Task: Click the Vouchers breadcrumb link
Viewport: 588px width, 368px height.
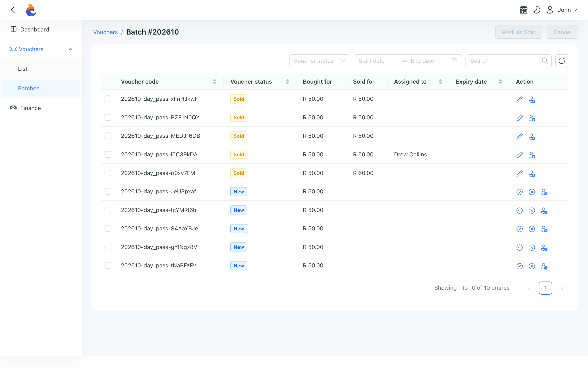Action: tap(105, 32)
